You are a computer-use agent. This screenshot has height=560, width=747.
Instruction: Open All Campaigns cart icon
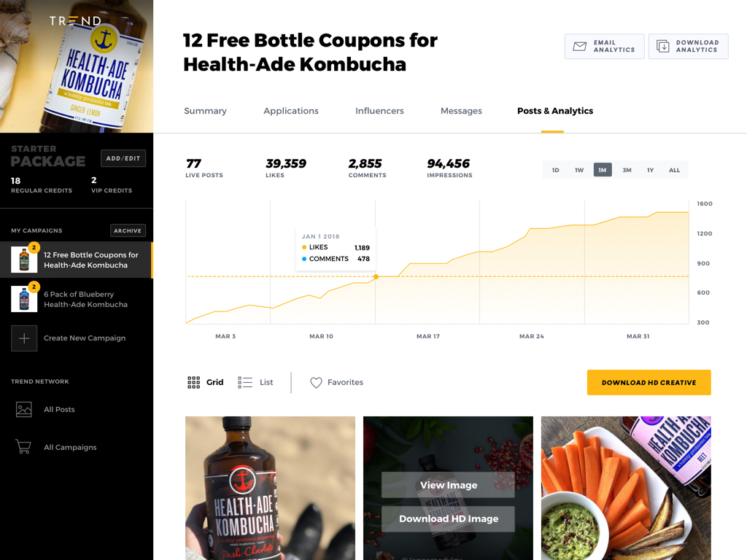click(23, 447)
